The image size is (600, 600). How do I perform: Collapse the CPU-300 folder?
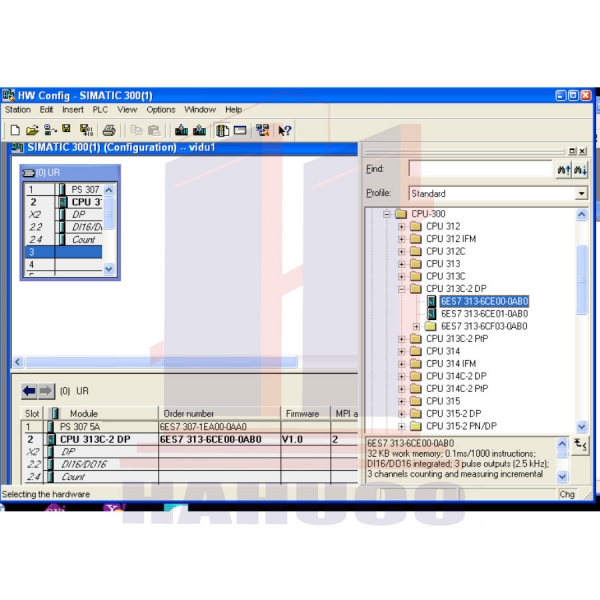386,214
